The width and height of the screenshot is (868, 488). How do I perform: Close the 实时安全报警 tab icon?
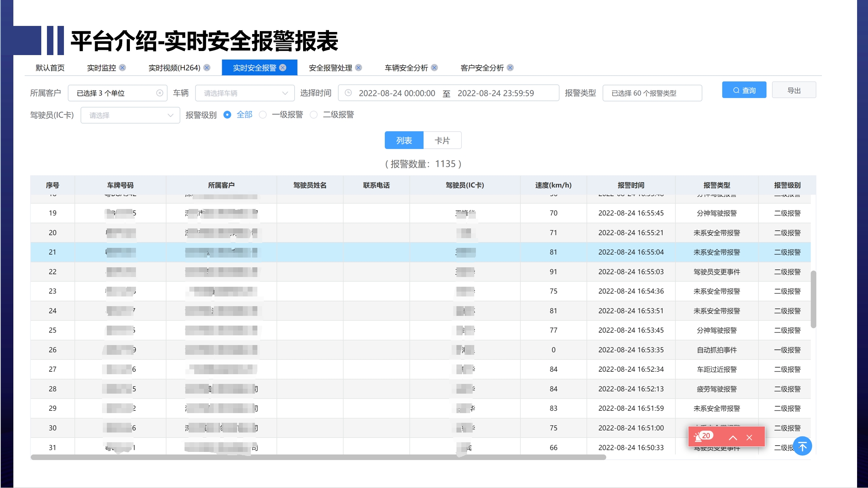click(x=283, y=68)
